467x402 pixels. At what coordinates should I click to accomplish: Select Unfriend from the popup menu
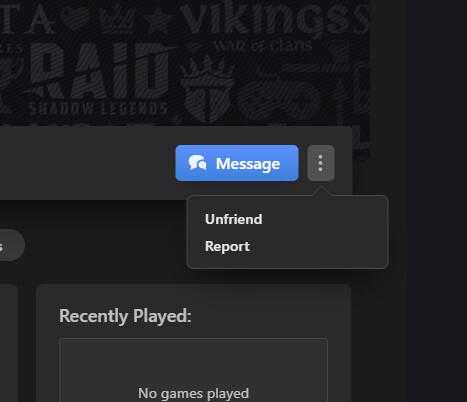[233, 219]
